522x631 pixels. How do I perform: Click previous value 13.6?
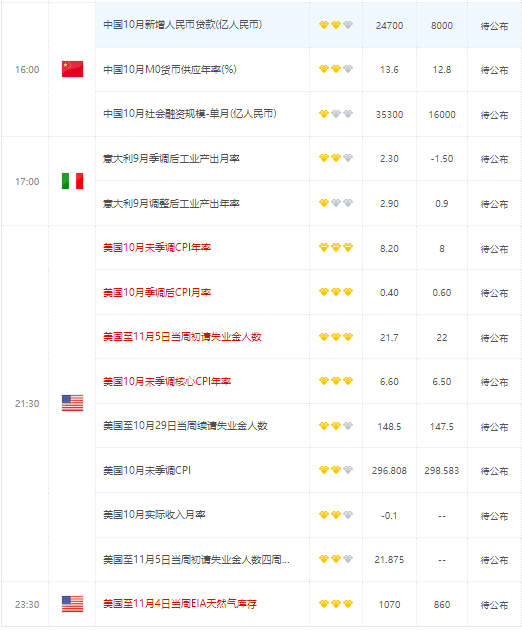click(389, 70)
